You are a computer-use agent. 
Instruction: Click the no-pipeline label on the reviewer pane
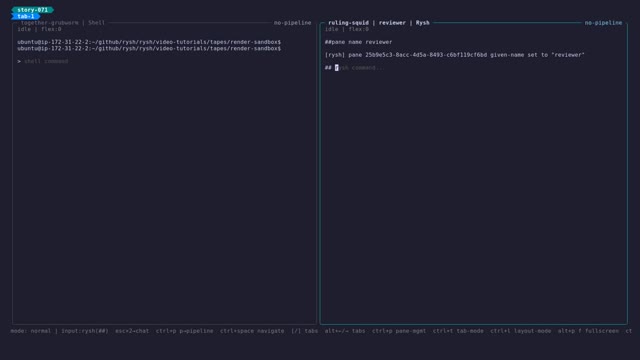tap(603, 23)
